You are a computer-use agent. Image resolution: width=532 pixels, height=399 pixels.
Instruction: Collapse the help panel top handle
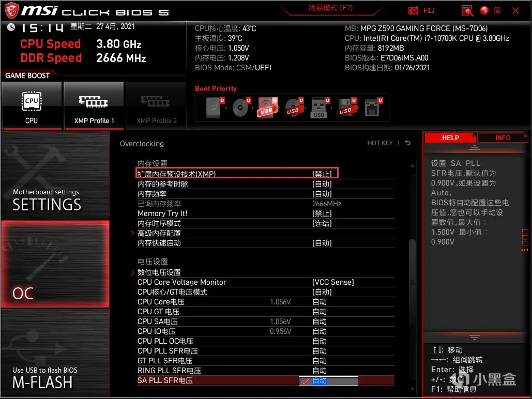474,147
